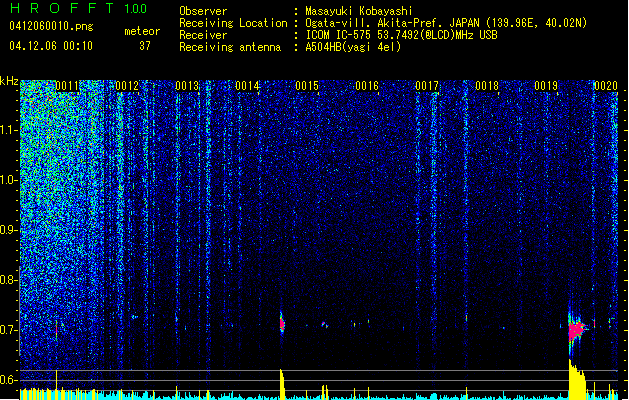Click the yellow power spike before 0015
The image size is (629, 400).
coord(282,384)
